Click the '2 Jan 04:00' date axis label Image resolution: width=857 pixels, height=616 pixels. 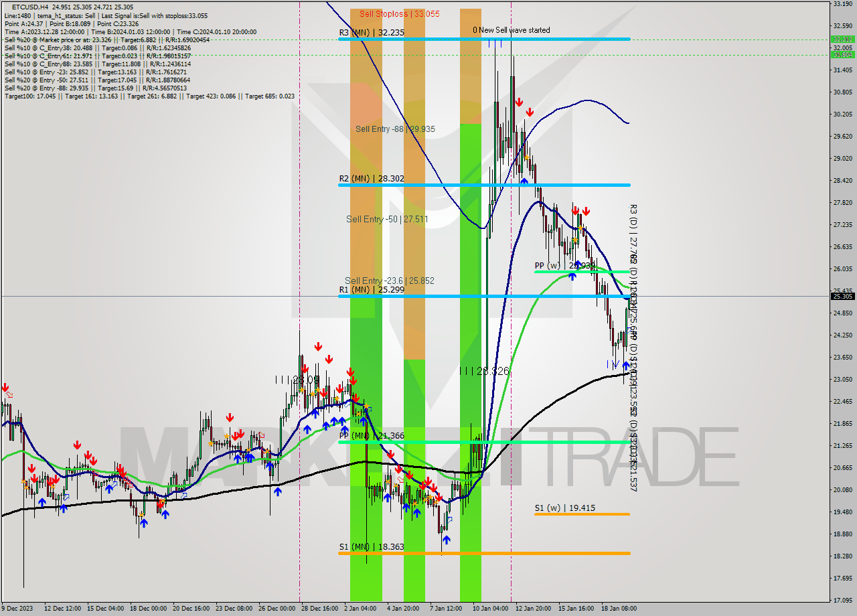click(x=360, y=609)
